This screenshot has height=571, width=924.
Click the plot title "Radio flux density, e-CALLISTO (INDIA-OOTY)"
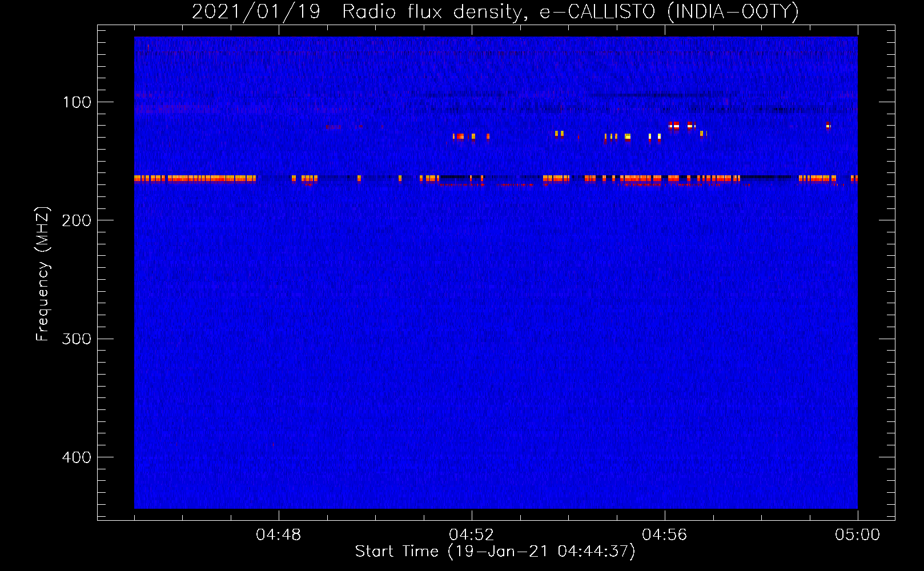click(x=571, y=11)
